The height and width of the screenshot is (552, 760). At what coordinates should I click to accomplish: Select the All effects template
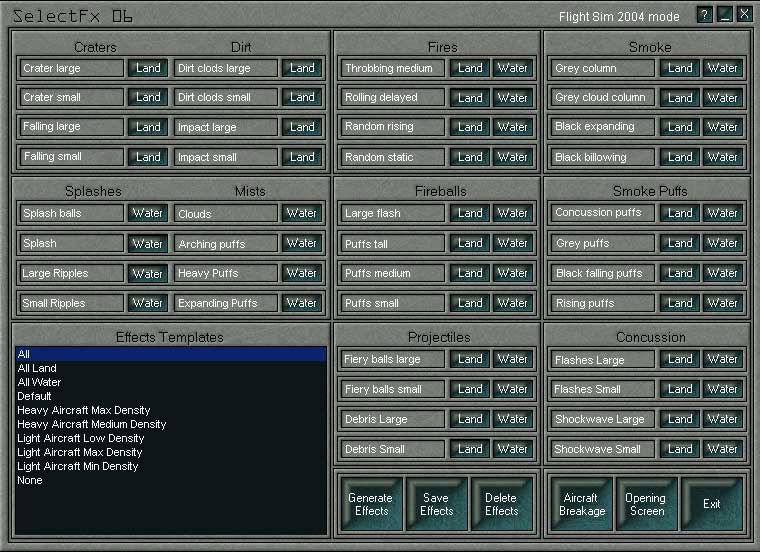click(x=171, y=354)
